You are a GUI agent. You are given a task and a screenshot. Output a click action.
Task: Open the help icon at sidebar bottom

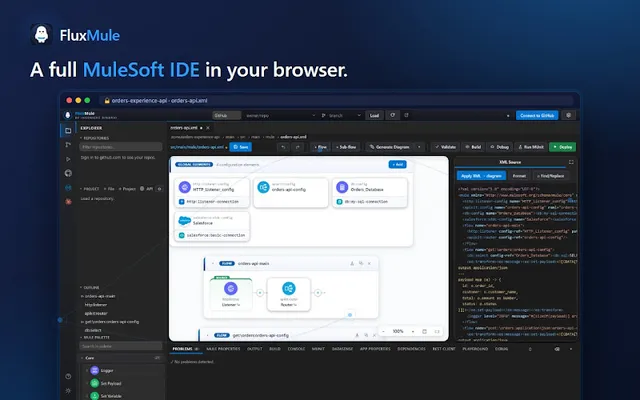tap(68, 376)
